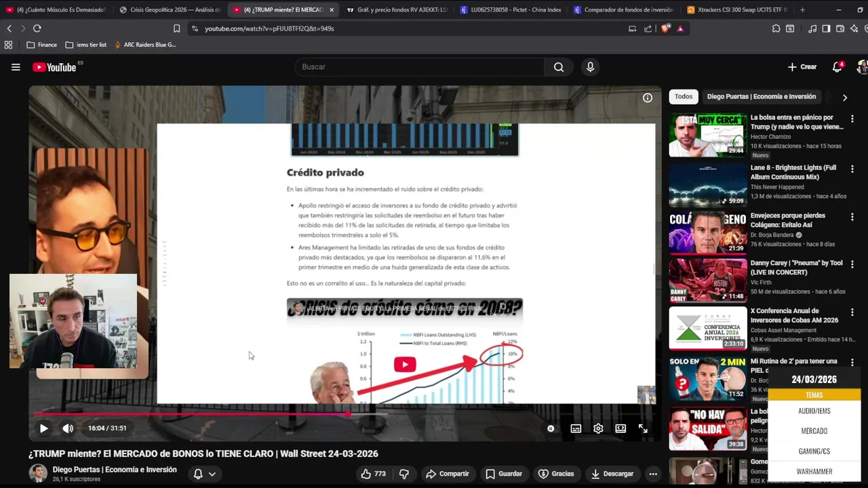Start voice search with the microphone icon

tap(590, 67)
